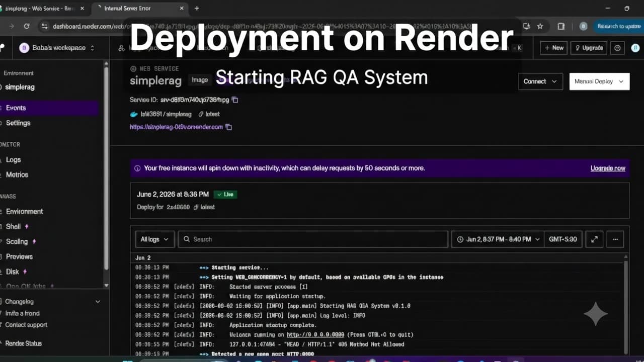644x362 pixels.
Task: Open the Connect dropdown
Action: tap(540, 81)
